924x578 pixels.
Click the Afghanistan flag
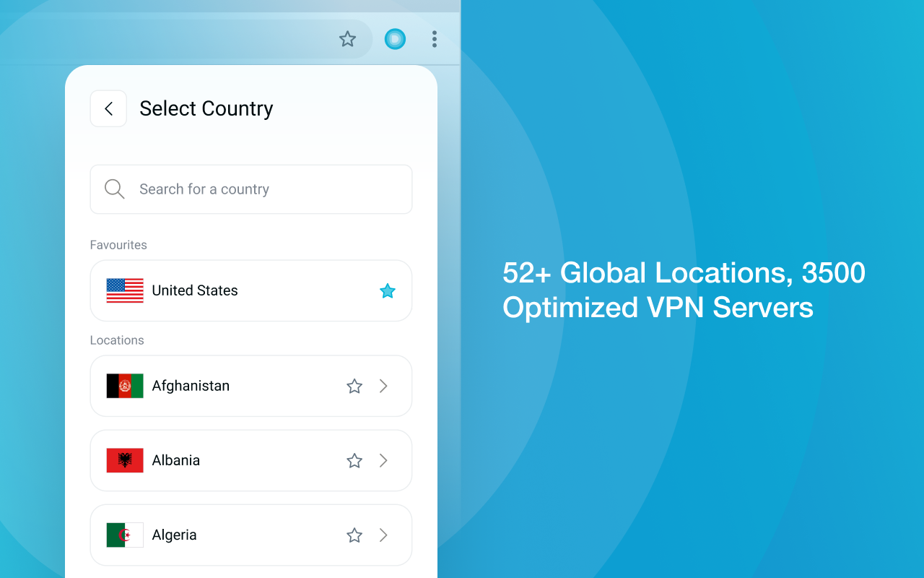[x=125, y=386]
